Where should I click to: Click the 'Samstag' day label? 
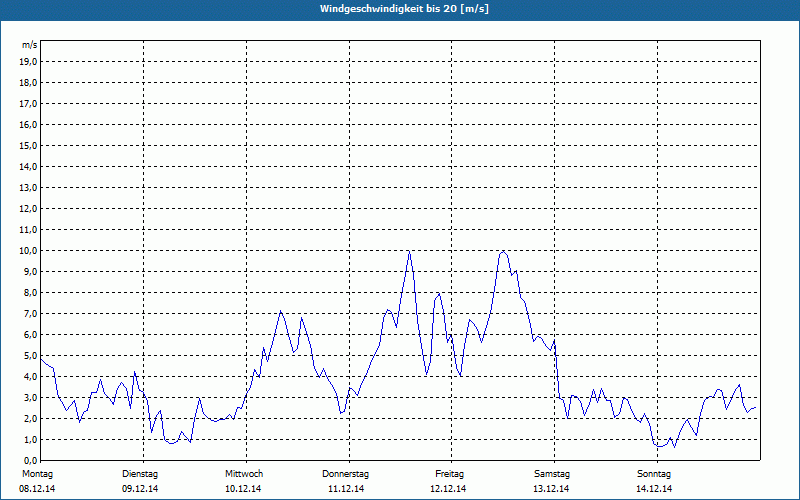(552, 474)
